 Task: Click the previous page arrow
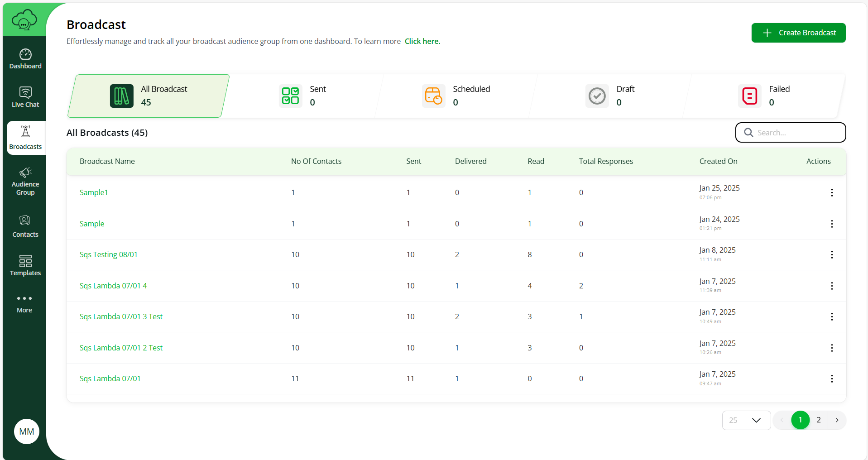pos(782,420)
